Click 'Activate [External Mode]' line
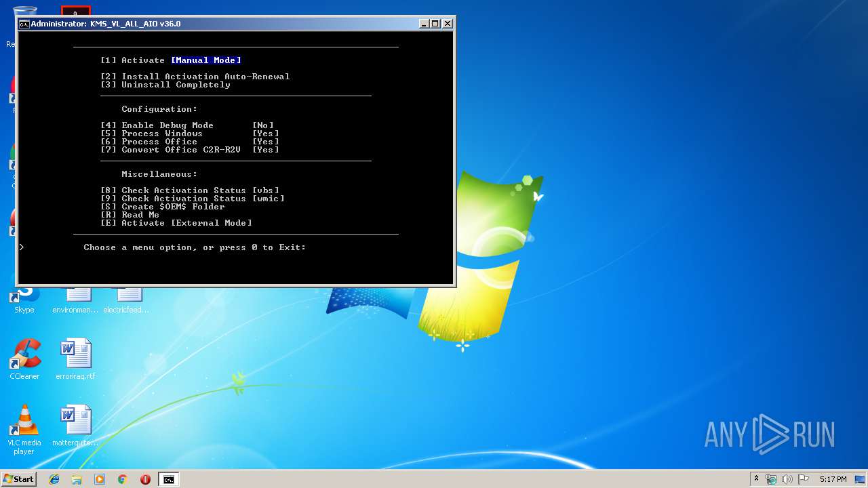 (176, 223)
